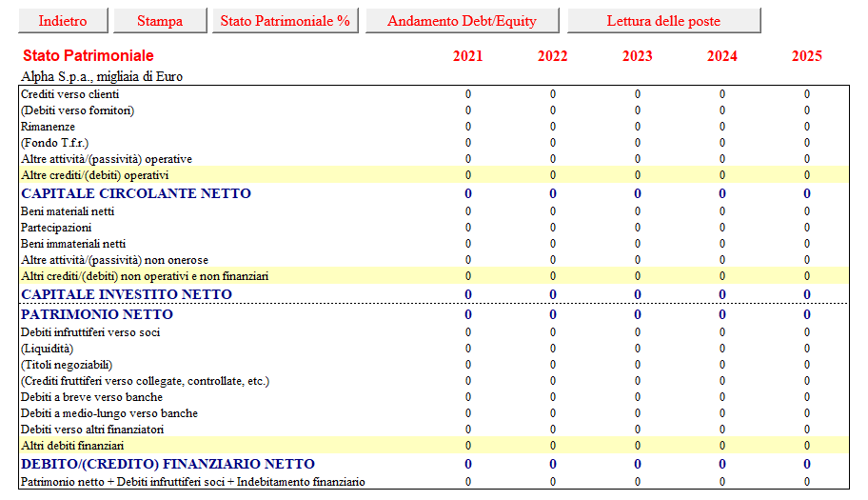Click 2022 value for Partecipazioni
868x500 pixels.
[x=552, y=228]
